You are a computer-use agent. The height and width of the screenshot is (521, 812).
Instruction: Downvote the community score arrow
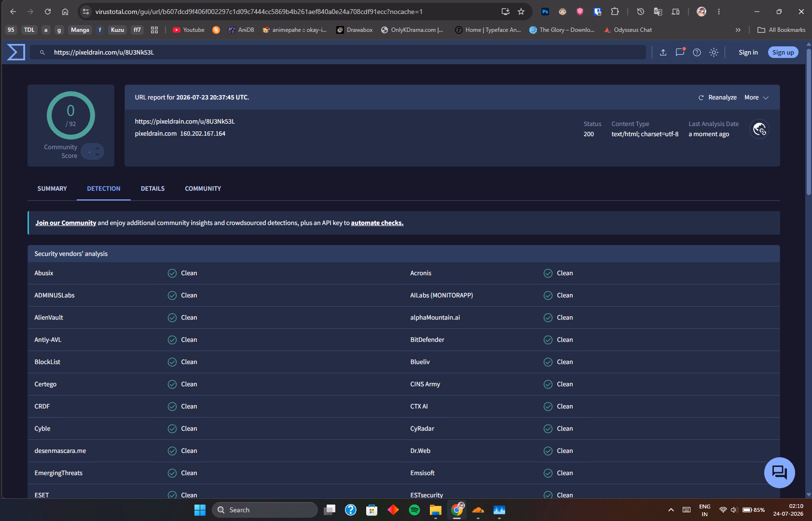pos(97,155)
